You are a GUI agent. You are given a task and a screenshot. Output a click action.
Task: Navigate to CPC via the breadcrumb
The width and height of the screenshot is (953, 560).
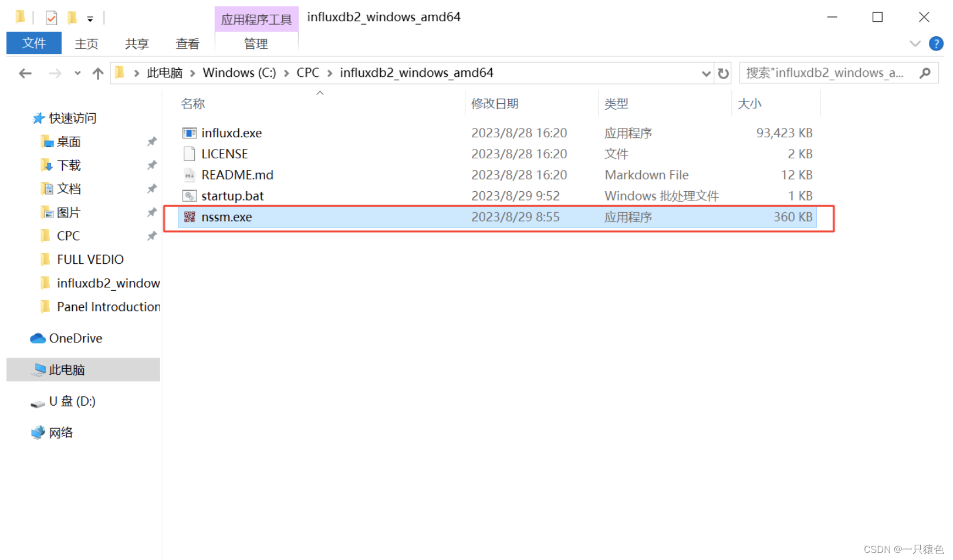[x=307, y=73]
